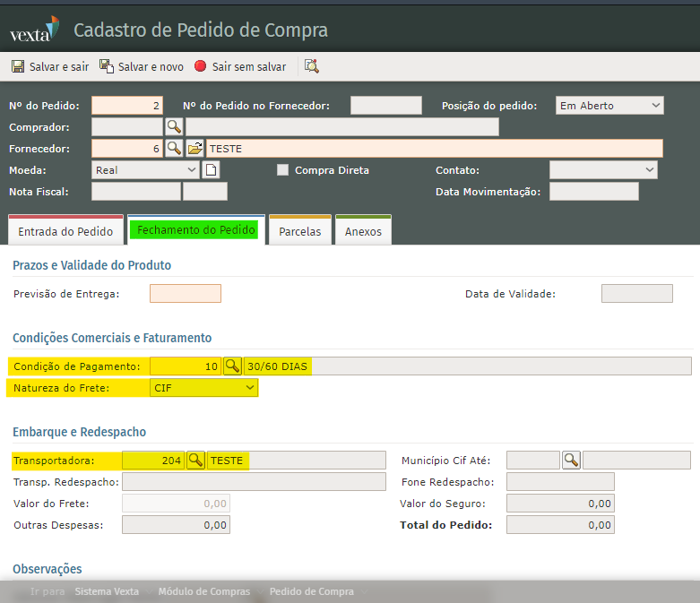Click the Previsão de Entrega input field
The width and height of the screenshot is (700, 603).
[x=185, y=294]
